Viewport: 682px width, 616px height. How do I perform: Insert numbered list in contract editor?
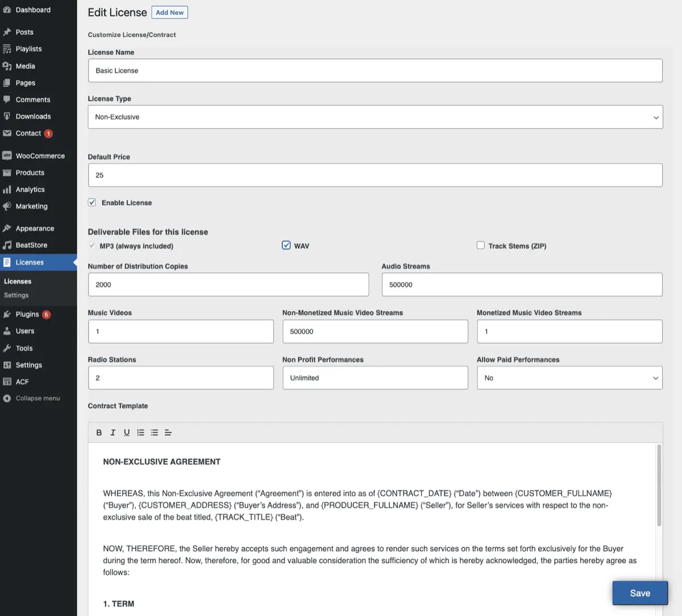pyautogui.click(x=140, y=432)
